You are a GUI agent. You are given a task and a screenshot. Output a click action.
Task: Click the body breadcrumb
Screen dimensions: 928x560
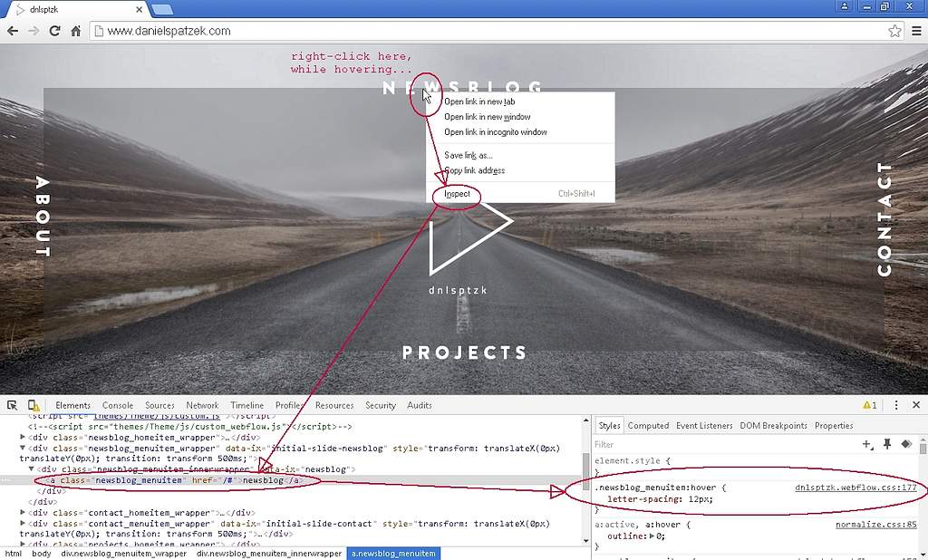(42, 554)
